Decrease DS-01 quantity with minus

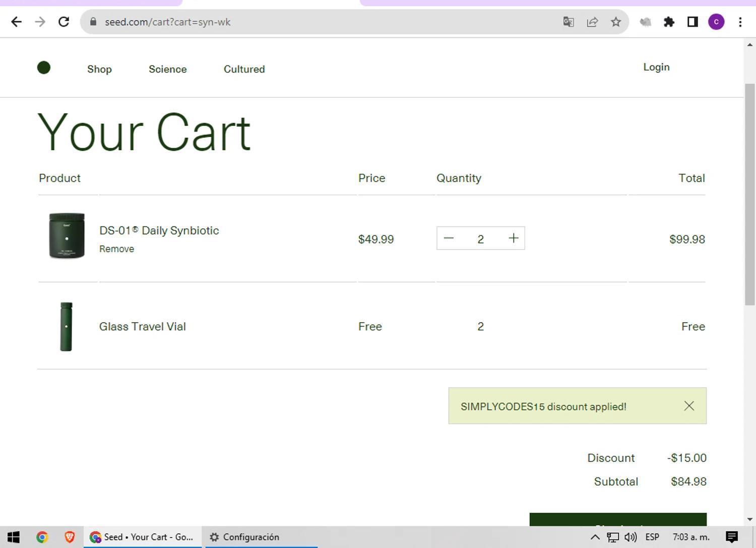click(449, 238)
